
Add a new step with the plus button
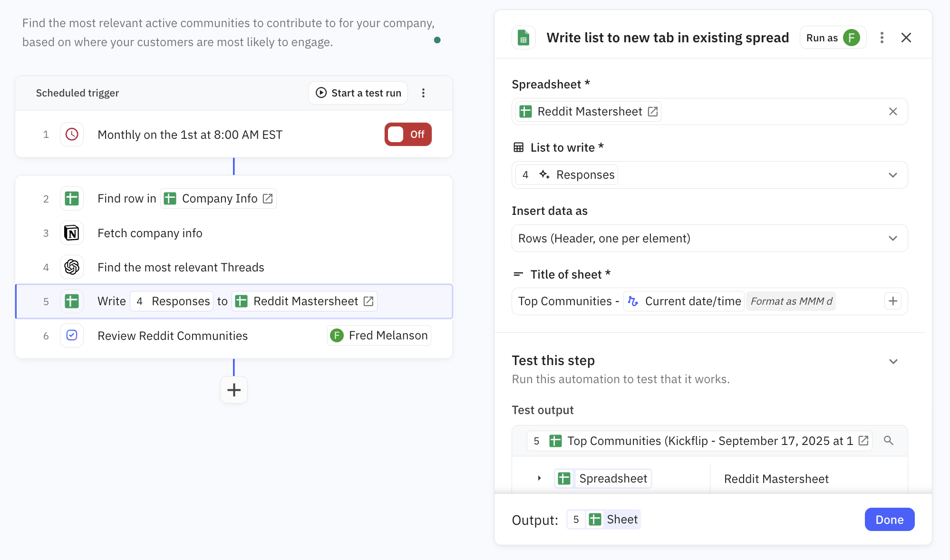(x=233, y=390)
